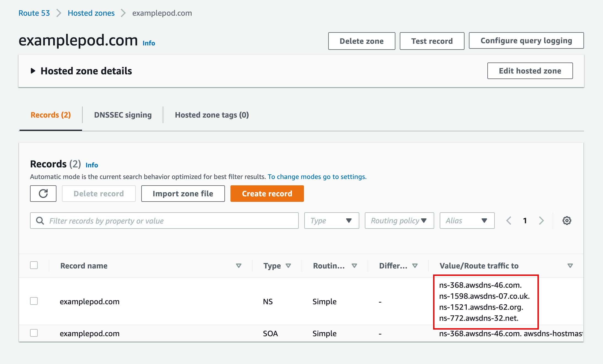The width and height of the screenshot is (603, 364).
Task: Sort by Type column arrow
Action: click(288, 266)
